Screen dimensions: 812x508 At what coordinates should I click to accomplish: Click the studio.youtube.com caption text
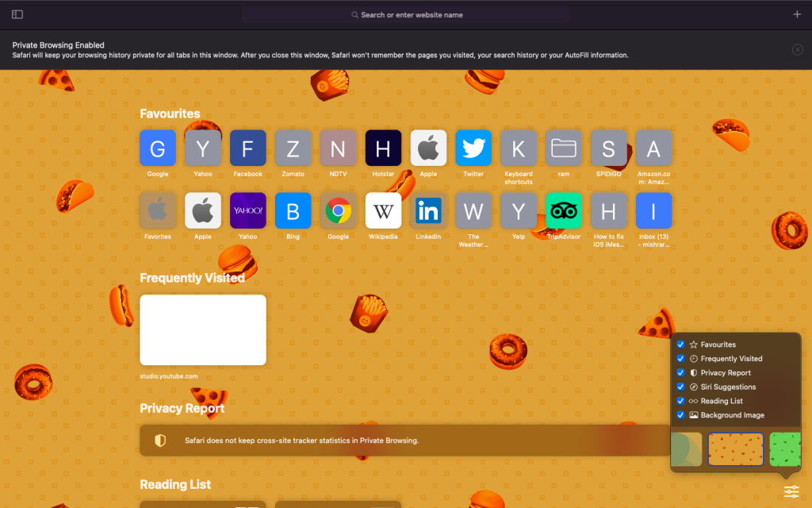[x=169, y=376]
